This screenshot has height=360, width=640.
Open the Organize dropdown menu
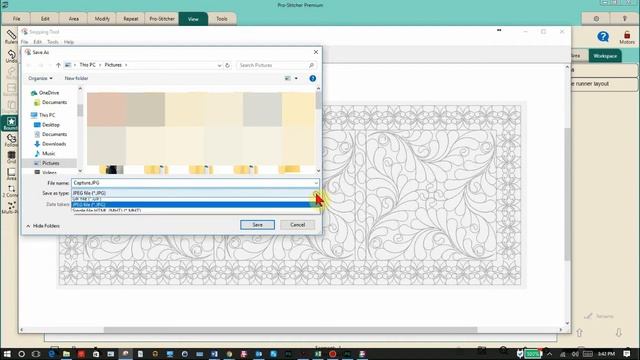pyautogui.click(x=40, y=78)
